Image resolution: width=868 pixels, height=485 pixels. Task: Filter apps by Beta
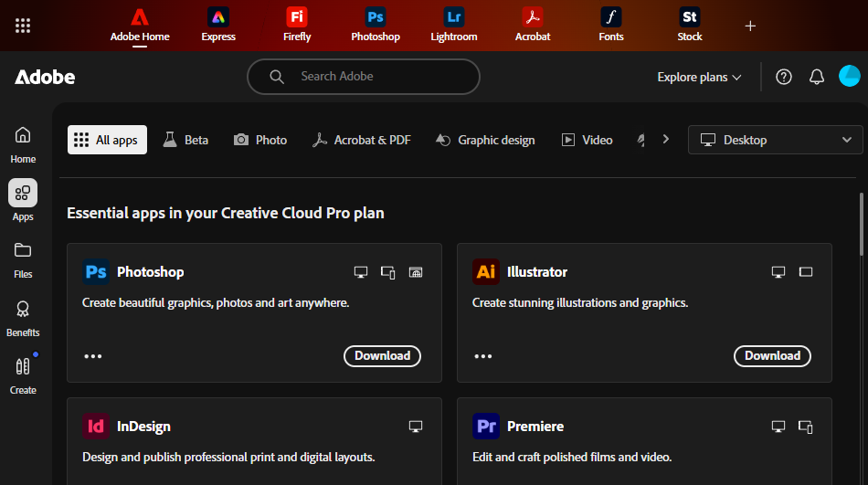pyautogui.click(x=186, y=140)
